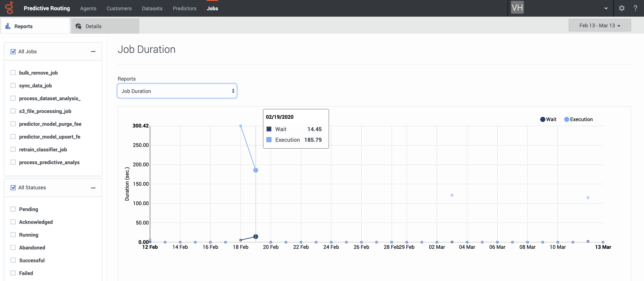Screen dimensions: 644x281
Task: Click the Reports bar chart icon
Action: click(x=8, y=26)
